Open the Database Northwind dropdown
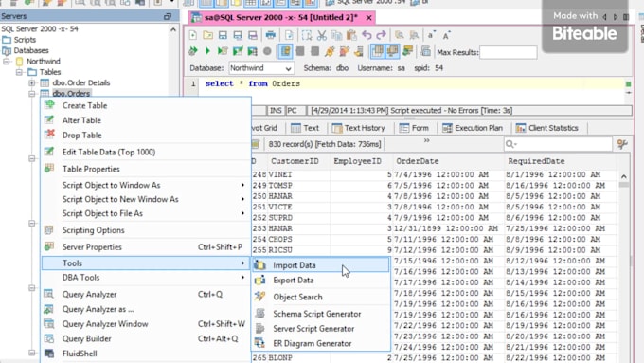Viewport: 644px width, 363px height. click(x=261, y=68)
